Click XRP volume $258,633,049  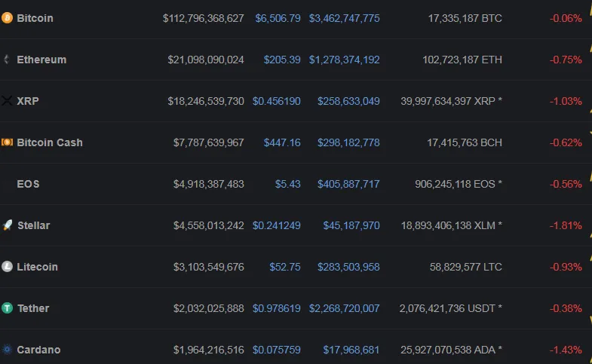[348, 101]
